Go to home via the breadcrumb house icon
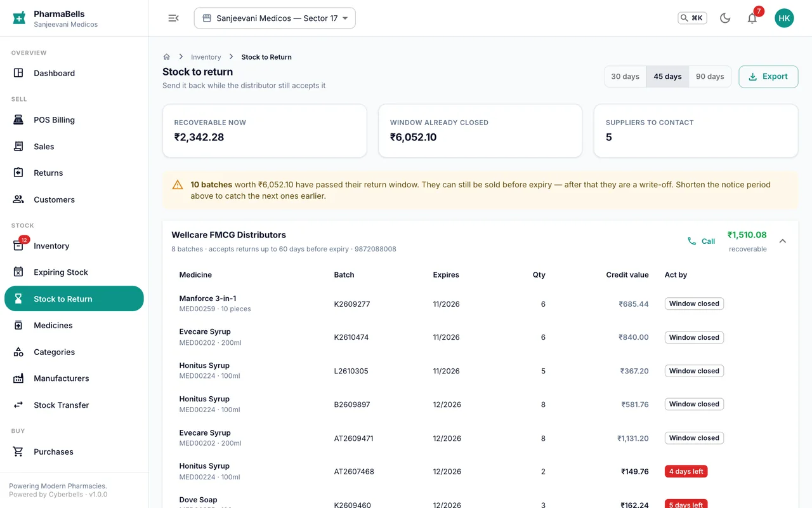Image resolution: width=812 pixels, height=508 pixels. coord(167,57)
